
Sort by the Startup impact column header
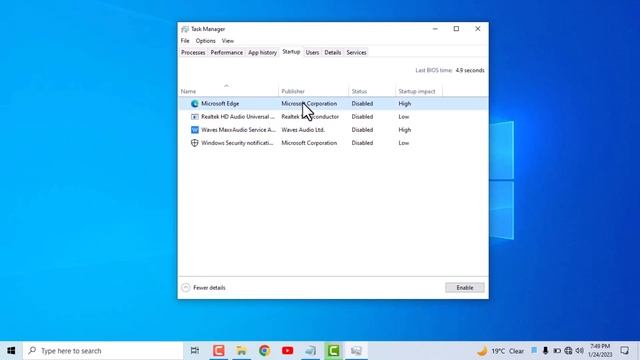[x=419, y=91]
